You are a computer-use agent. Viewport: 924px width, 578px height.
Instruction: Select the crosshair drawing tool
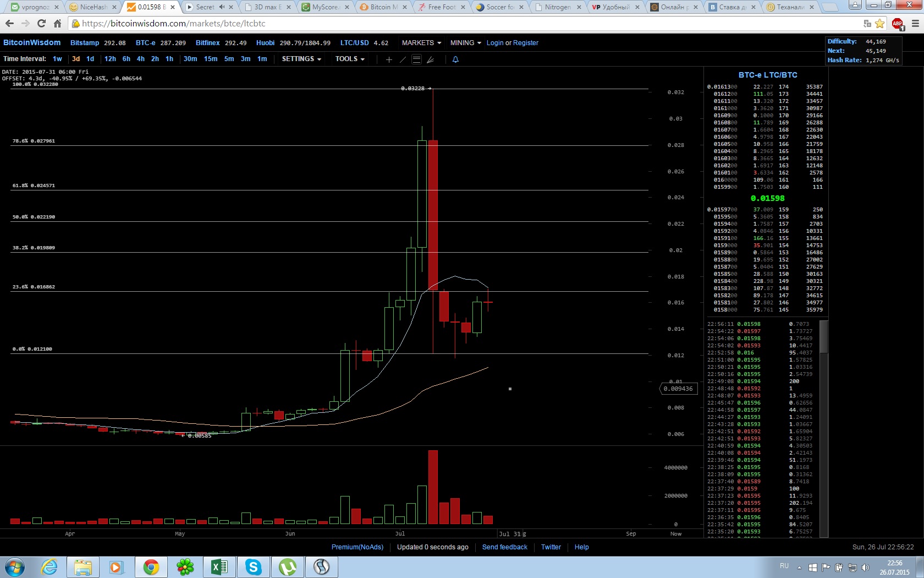[x=389, y=59]
